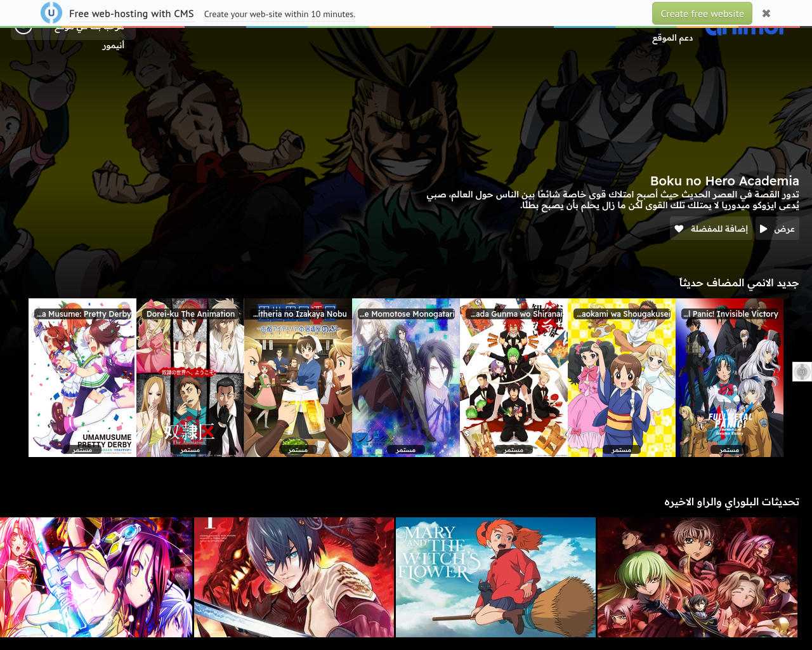The image size is (812, 650).
Task: Click 'مستمر' badge on Pretty Derby card
Action: click(82, 449)
